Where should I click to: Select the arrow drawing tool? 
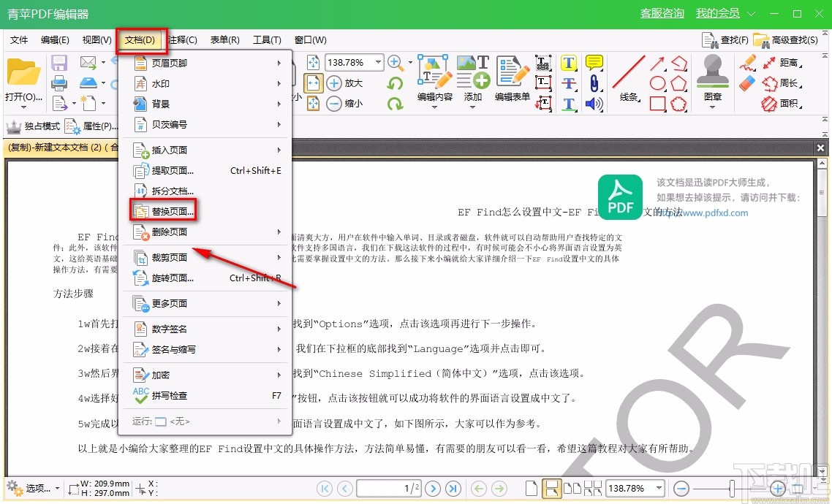point(657,64)
